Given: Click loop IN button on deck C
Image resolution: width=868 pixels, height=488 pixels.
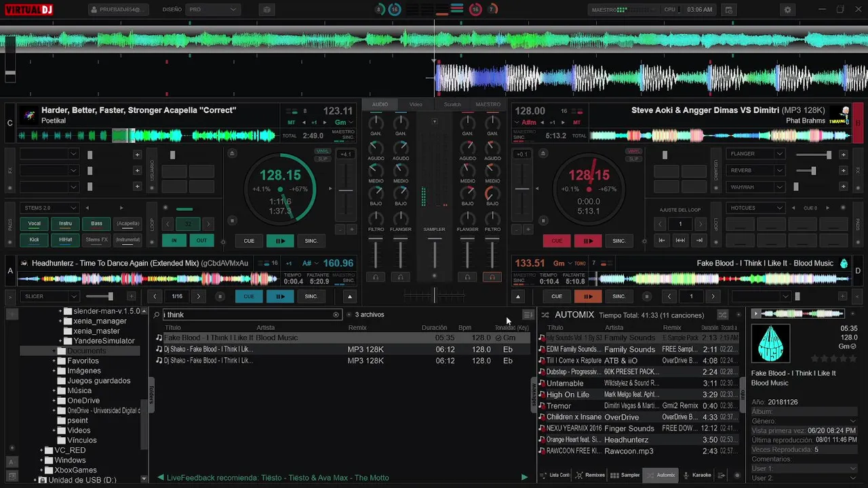Looking at the screenshot, I should pos(174,240).
